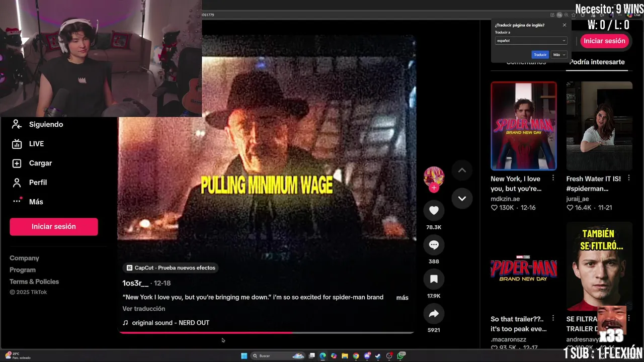The width and height of the screenshot is (644, 362).
Task: Open the Siguiendo feed icon
Action: click(x=17, y=124)
